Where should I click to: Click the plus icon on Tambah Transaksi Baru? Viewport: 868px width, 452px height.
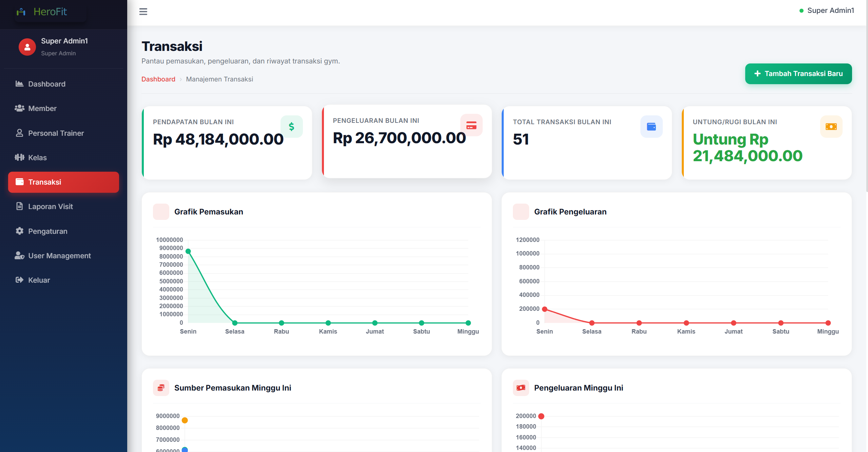click(x=757, y=74)
